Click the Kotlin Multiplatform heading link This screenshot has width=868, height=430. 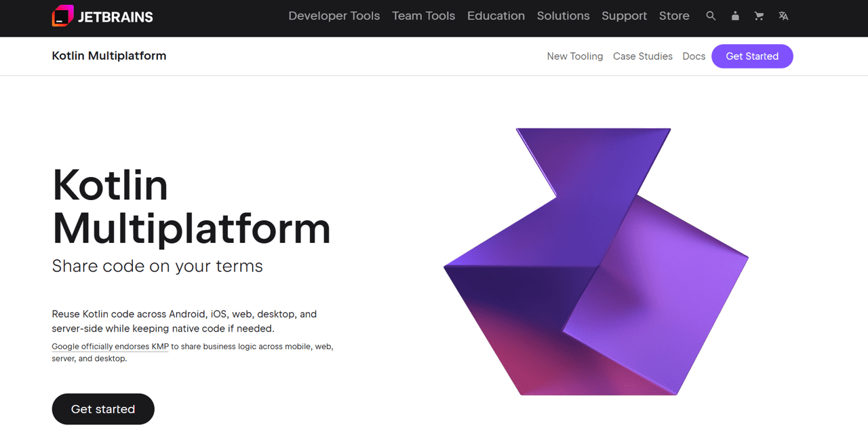[109, 56]
